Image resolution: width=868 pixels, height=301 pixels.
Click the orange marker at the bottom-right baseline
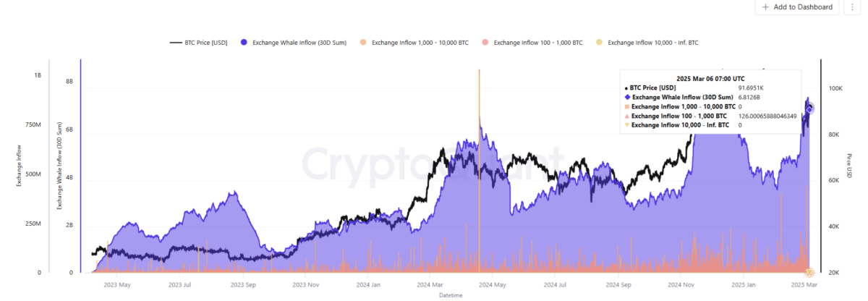coord(810,273)
